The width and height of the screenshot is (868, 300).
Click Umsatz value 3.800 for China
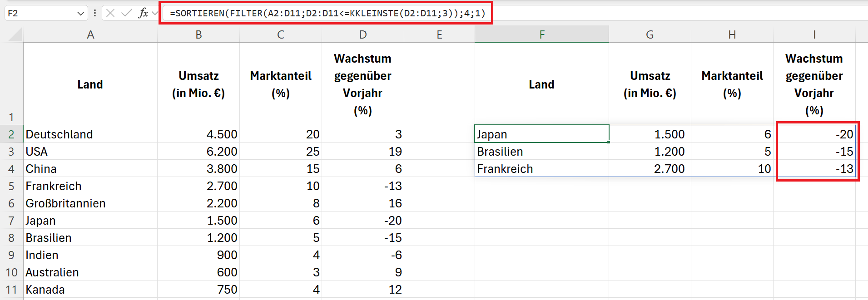click(198, 169)
